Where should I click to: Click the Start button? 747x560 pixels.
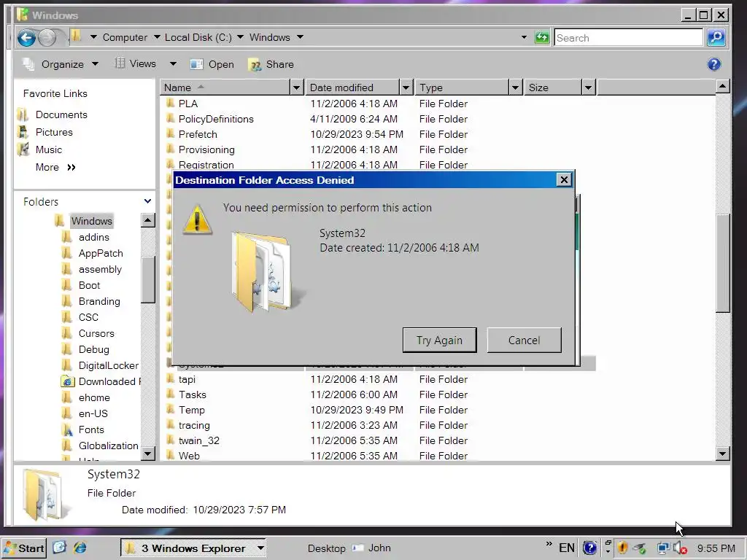[x=23, y=548]
